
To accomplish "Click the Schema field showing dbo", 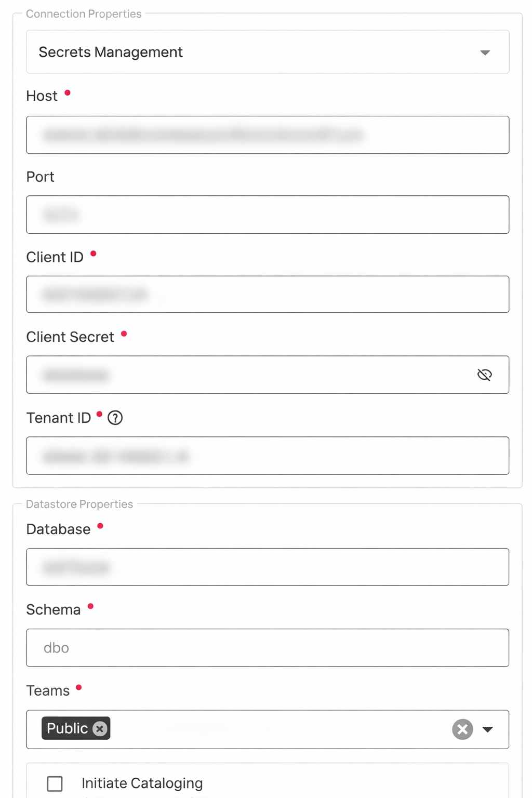I will tap(268, 647).
